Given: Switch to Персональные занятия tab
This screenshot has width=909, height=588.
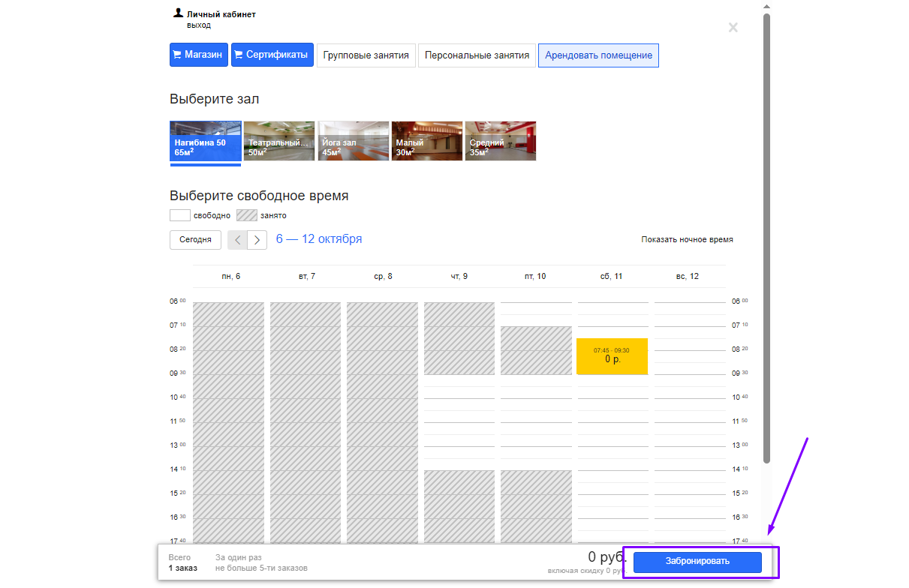Looking at the screenshot, I should (477, 55).
